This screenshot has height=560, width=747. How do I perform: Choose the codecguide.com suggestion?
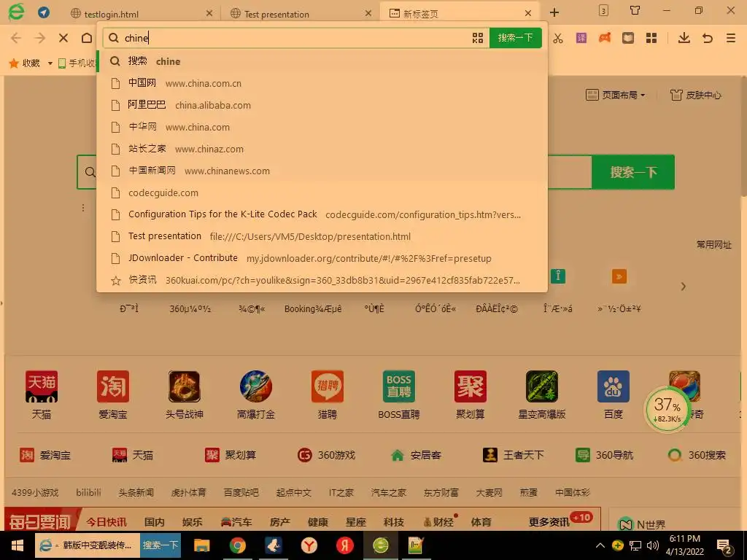pyautogui.click(x=322, y=192)
